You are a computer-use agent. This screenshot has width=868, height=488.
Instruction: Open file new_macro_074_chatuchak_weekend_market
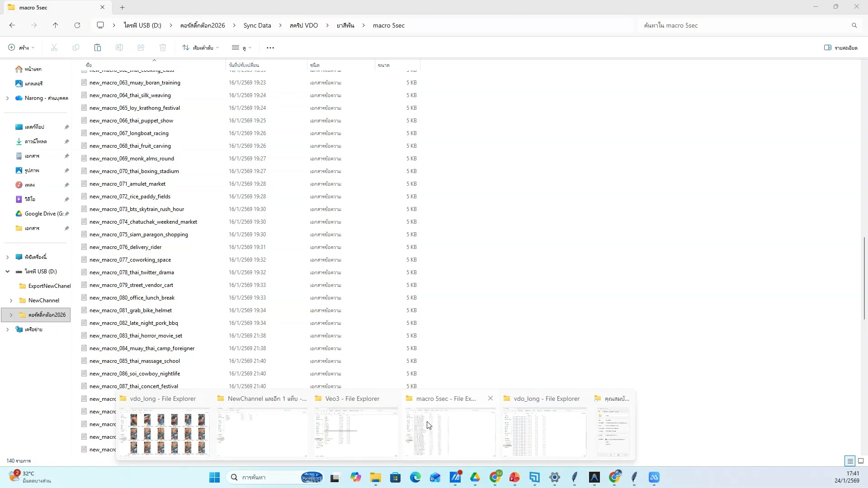[143, 222]
